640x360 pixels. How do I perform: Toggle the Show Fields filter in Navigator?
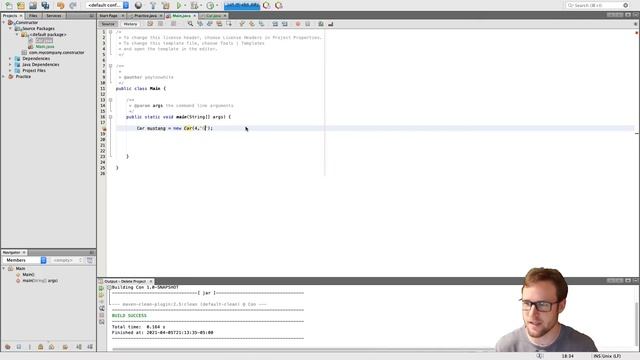(18, 347)
